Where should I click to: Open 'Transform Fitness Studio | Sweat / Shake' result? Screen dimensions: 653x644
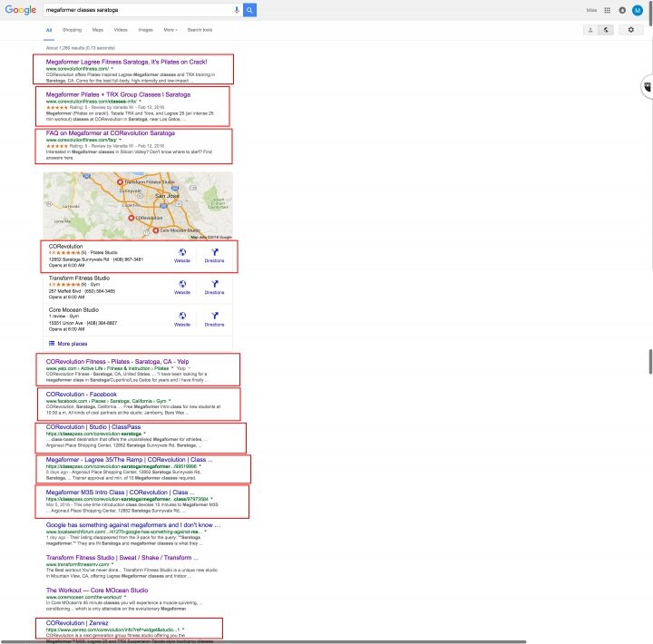122,557
